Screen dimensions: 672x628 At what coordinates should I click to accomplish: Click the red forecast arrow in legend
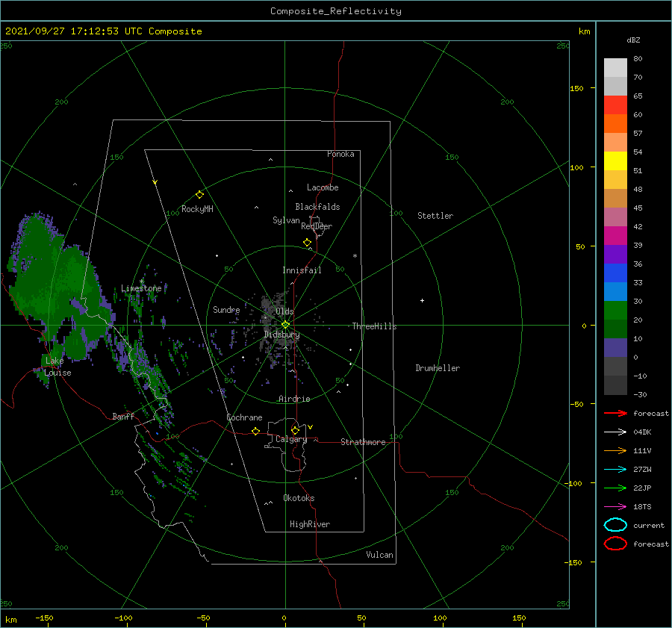tap(615, 413)
